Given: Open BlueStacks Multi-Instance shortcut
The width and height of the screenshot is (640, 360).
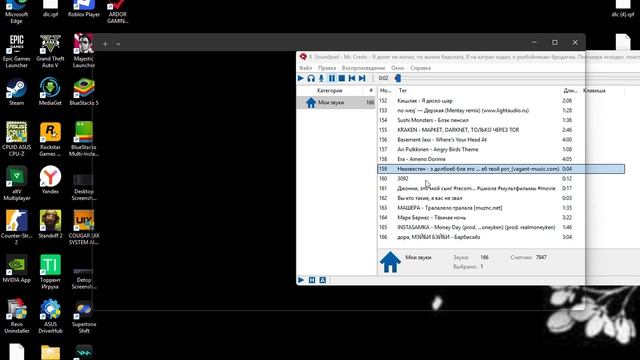Looking at the screenshot, I should click(84, 139).
